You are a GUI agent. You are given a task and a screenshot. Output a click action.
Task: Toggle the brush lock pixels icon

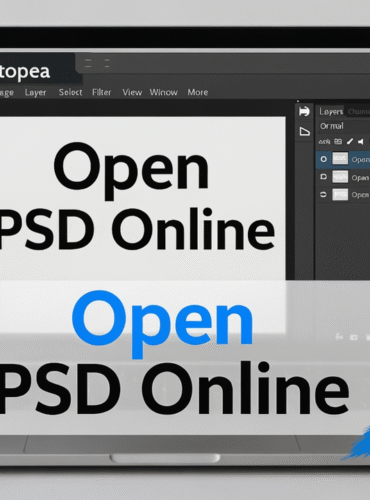click(349, 141)
